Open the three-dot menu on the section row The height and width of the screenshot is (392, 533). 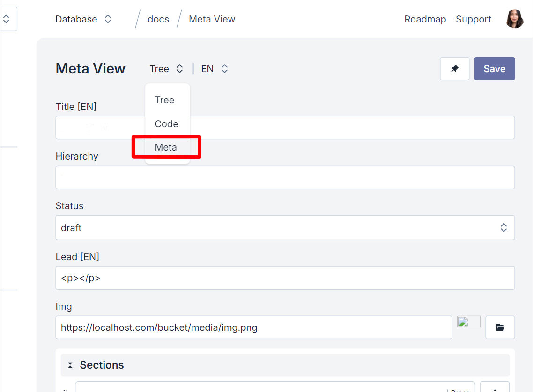point(495,389)
